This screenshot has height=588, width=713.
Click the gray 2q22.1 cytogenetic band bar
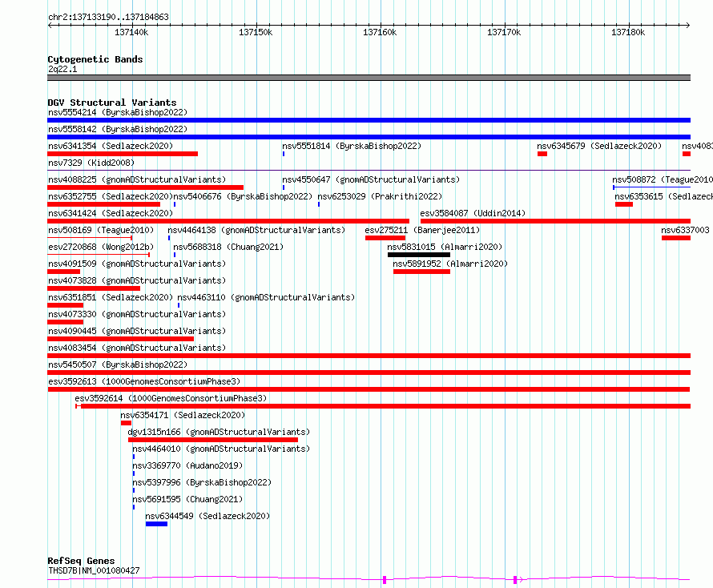(369, 78)
